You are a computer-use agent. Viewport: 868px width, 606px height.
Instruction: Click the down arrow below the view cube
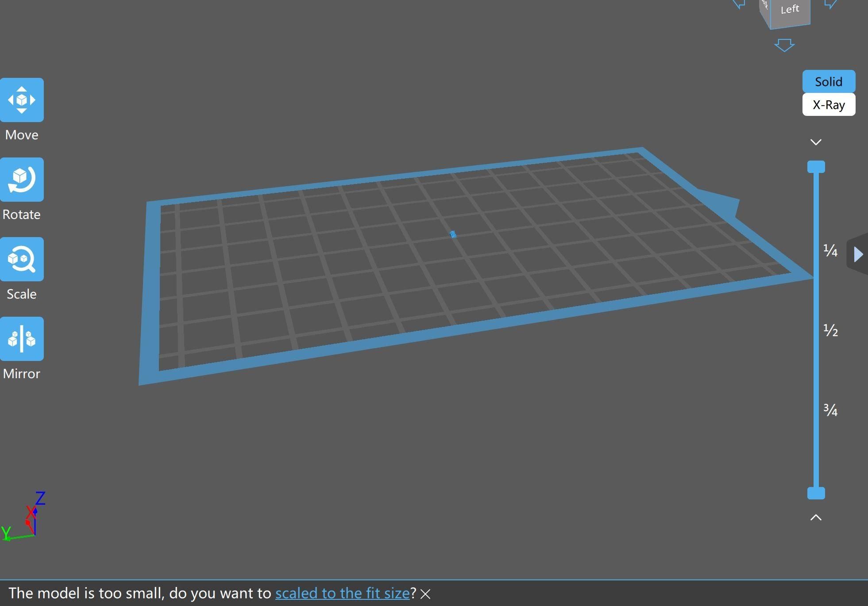785,44
